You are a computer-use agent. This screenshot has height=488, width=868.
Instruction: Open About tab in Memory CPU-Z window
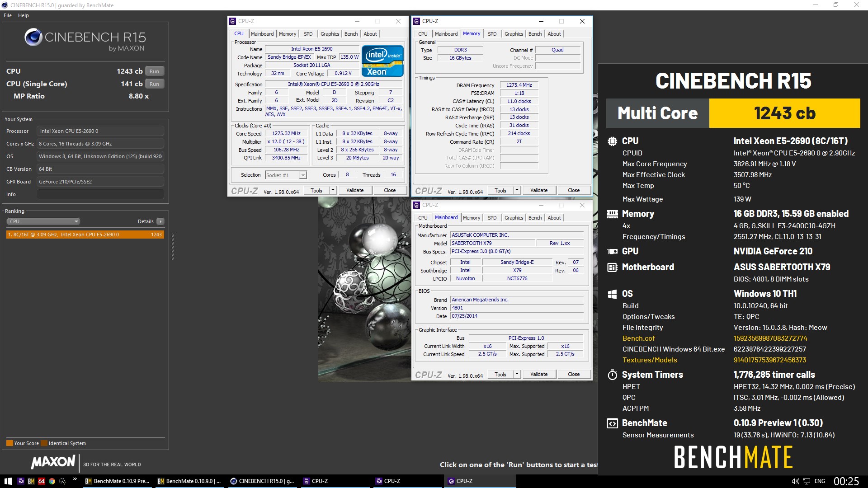(554, 34)
